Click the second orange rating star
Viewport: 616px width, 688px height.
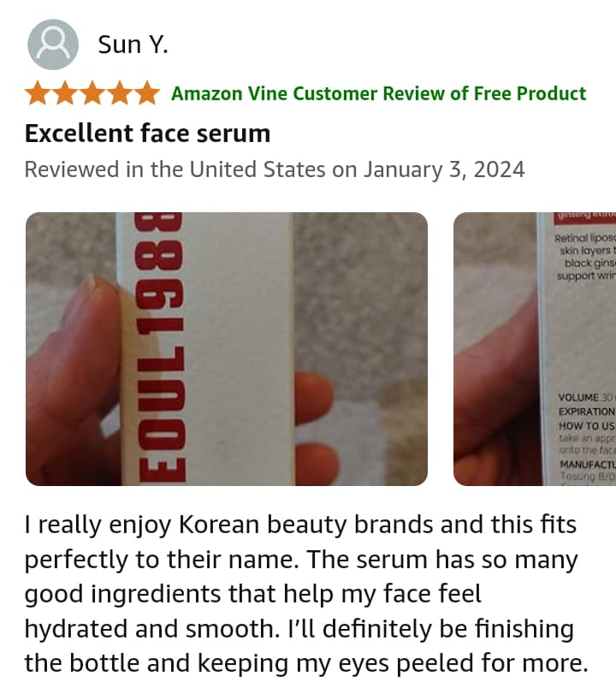(x=65, y=93)
